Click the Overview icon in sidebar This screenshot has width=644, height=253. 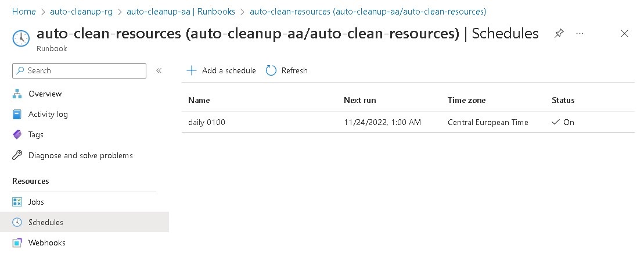pyautogui.click(x=17, y=94)
